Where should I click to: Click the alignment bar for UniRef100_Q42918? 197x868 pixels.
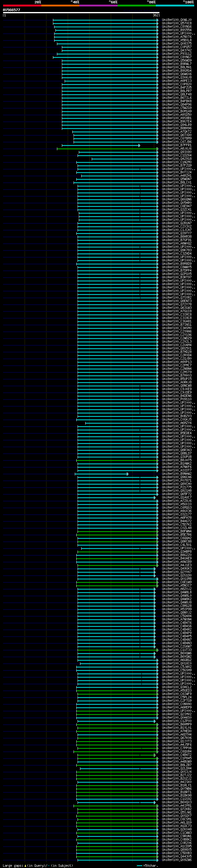(125, 159)
